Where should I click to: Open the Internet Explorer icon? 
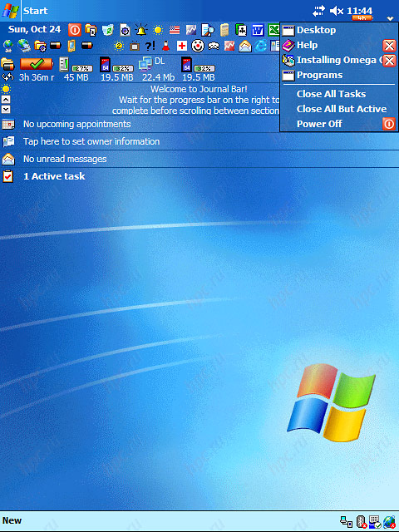coord(260,46)
